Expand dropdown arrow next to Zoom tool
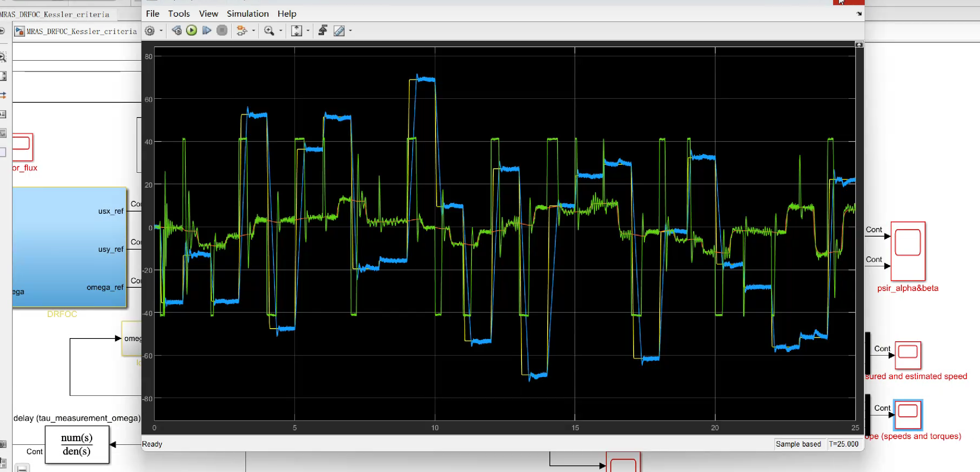Image resolution: width=980 pixels, height=472 pixels. pos(281,30)
